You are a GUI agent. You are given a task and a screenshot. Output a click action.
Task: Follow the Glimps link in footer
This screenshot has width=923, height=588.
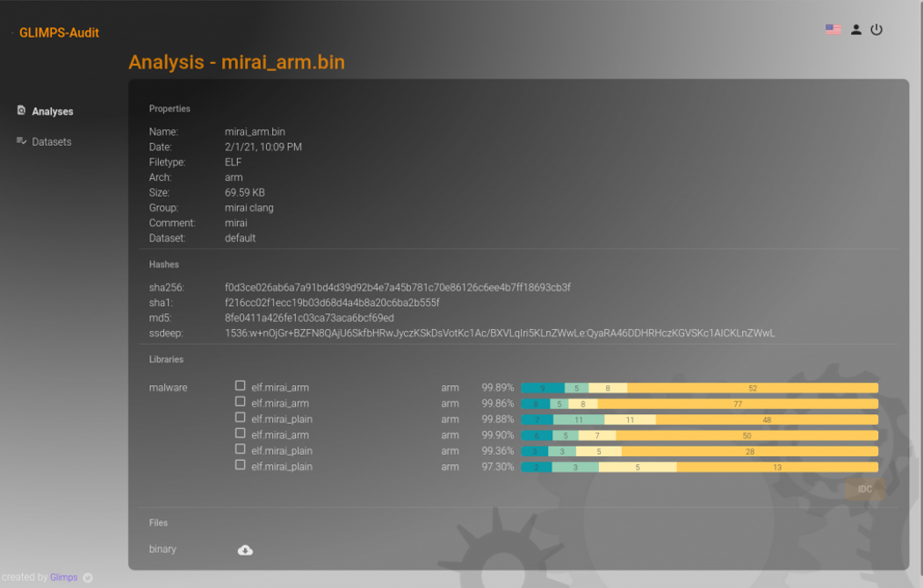pyautogui.click(x=63, y=577)
